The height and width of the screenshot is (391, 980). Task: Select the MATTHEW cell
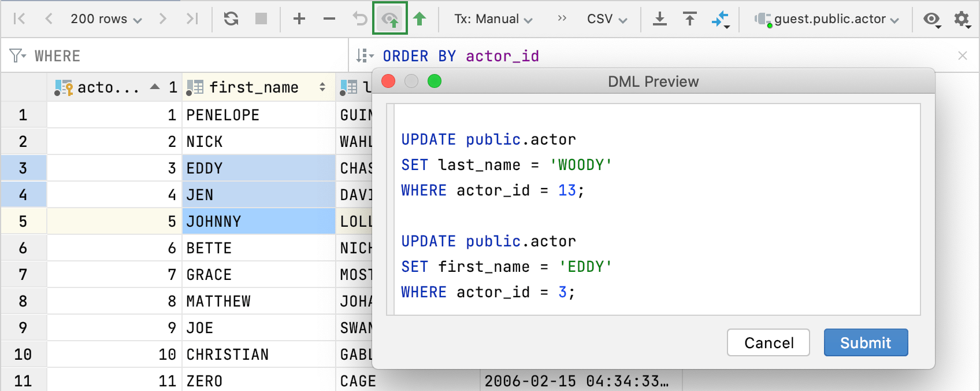pyautogui.click(x=259, y=301)
